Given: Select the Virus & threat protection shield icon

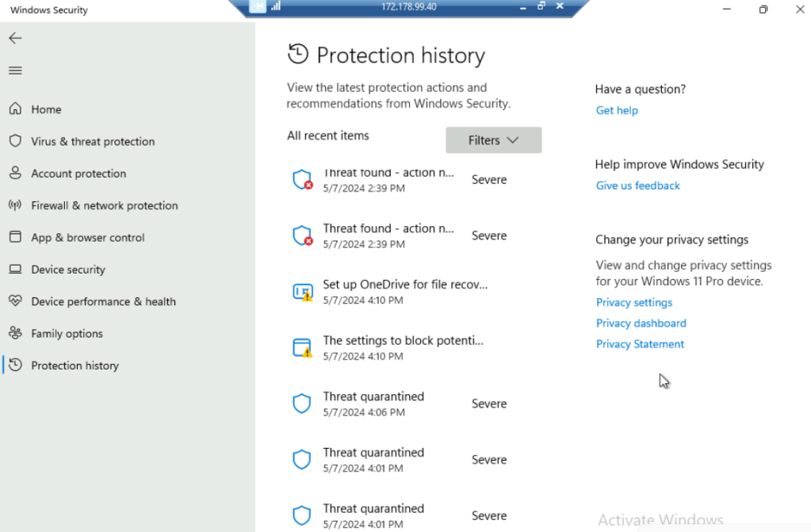Looking at the screenshot, I should tap(15, 141).
